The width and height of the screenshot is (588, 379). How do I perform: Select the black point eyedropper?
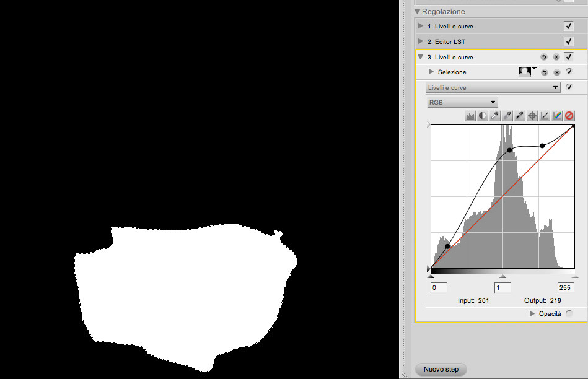520,116
